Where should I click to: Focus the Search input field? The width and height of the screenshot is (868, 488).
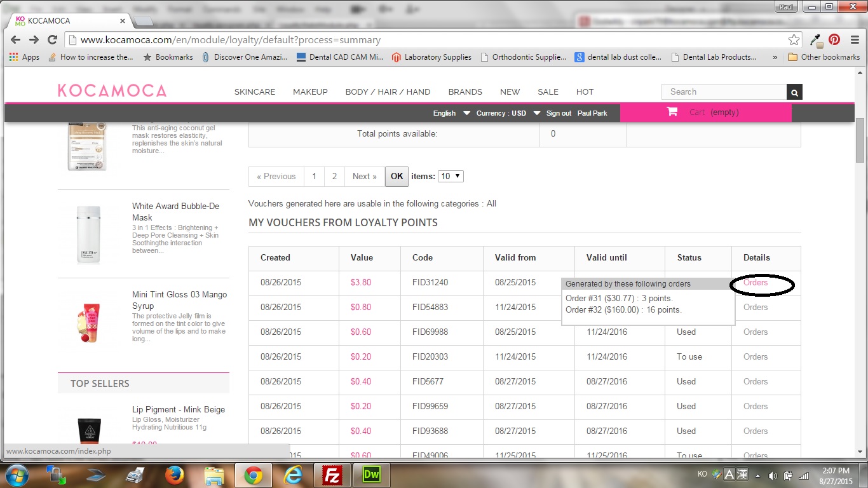click(724, 92)
